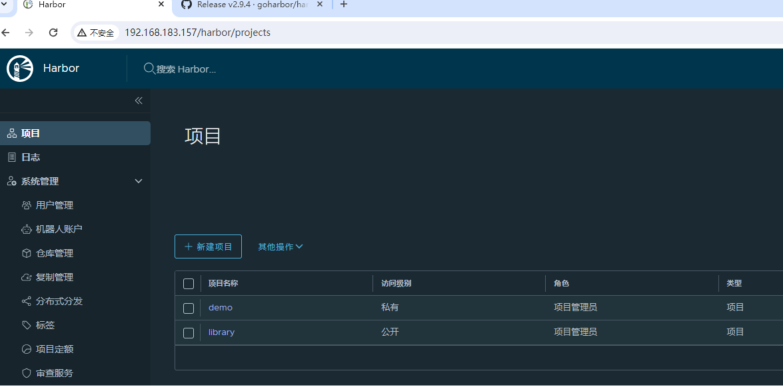The image size is (783, 386).
Task: Click the 项目 page heading
Action: (x=203, y=136)
